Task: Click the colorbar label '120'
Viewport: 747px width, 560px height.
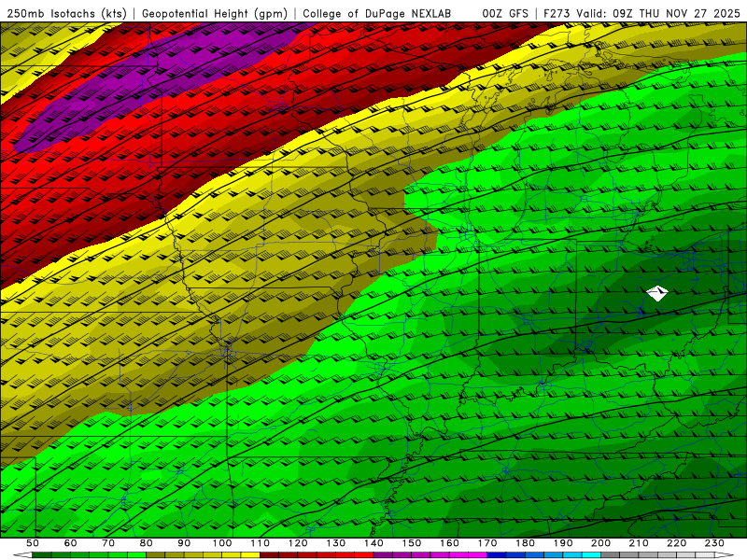Action: [298, 543]
